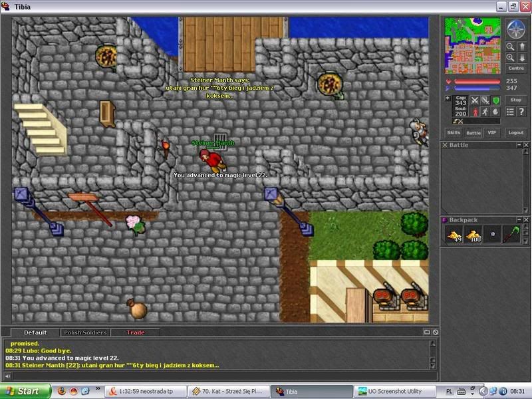Image resolution: width=532 pixels, height=399 pixels.
Task: Click the stone staircase
Action: tap(41, 128)
